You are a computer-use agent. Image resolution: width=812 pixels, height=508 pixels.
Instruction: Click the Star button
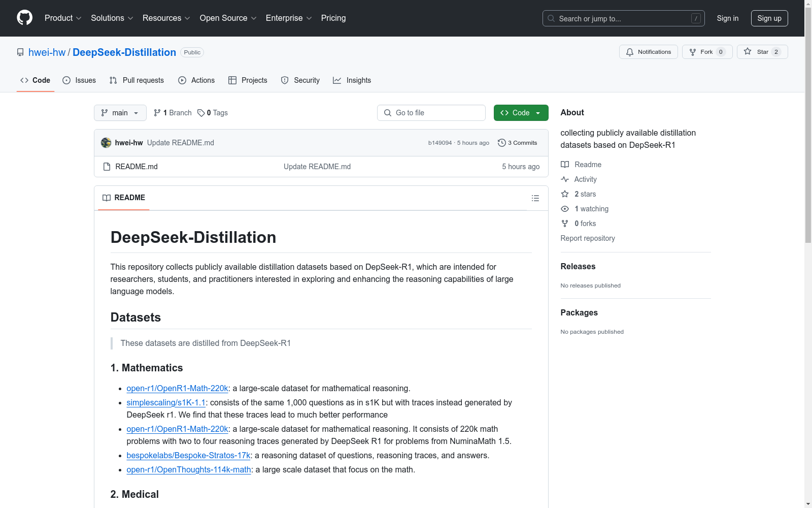[x=762, y=52]
